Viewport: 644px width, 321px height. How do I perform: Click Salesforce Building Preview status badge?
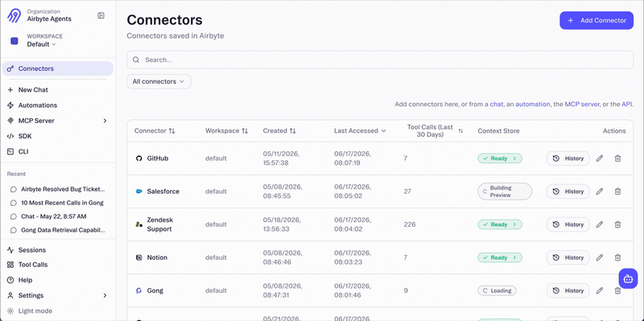click(x=505, y=191)
